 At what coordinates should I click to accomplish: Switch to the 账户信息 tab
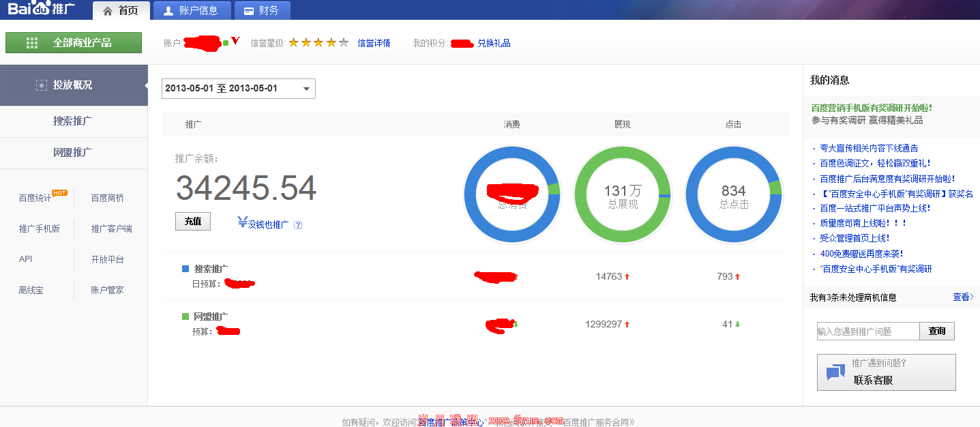191,10
